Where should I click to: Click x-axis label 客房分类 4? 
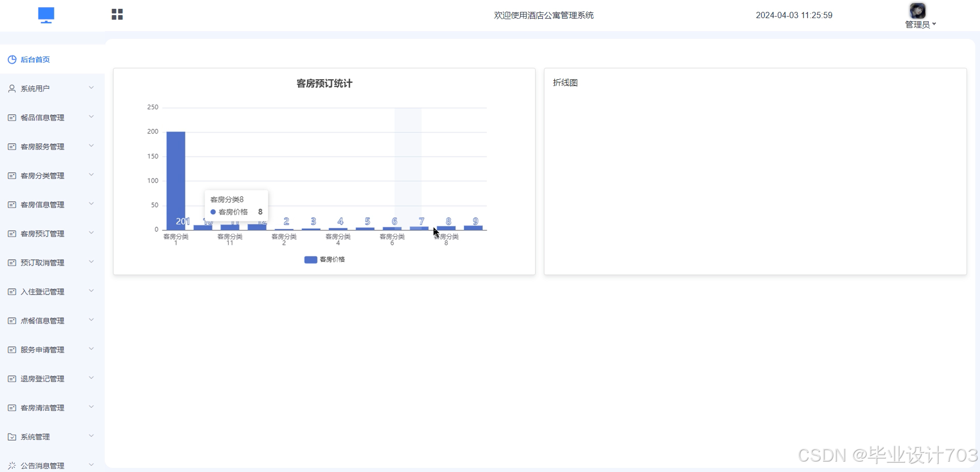338,239
